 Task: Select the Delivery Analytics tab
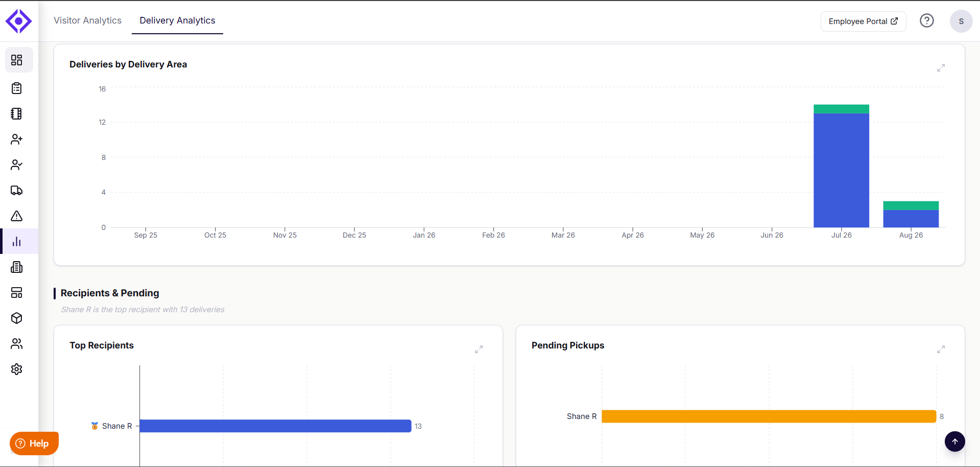[x=178, y=20]
